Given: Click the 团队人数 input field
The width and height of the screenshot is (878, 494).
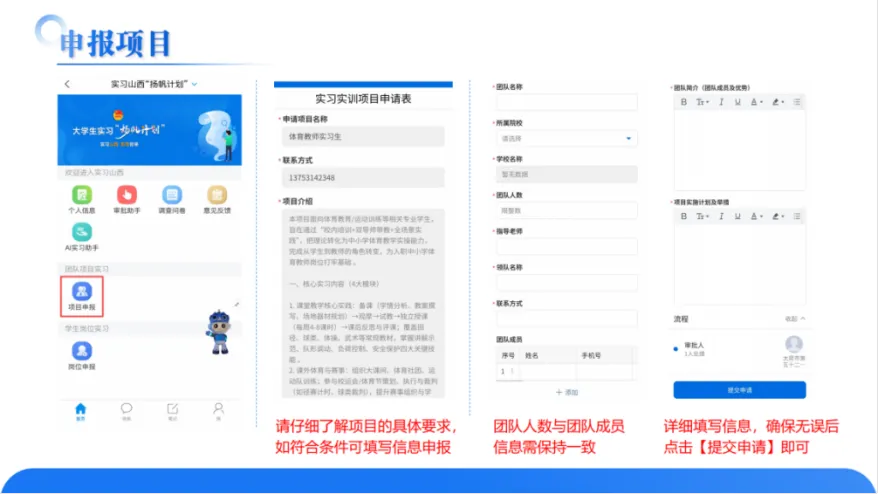Looking at the screenshot, I should coord(567,211).
